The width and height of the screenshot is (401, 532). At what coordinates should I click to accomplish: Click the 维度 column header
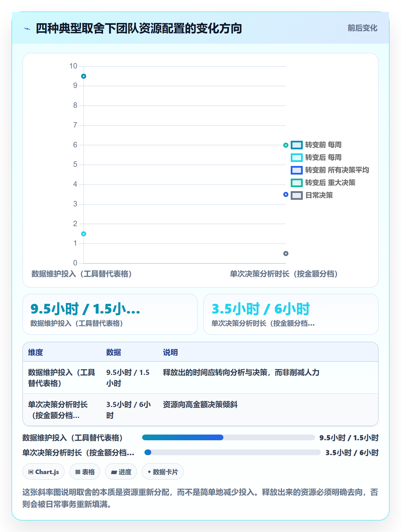pyautogui.click(x=36, y=352)
